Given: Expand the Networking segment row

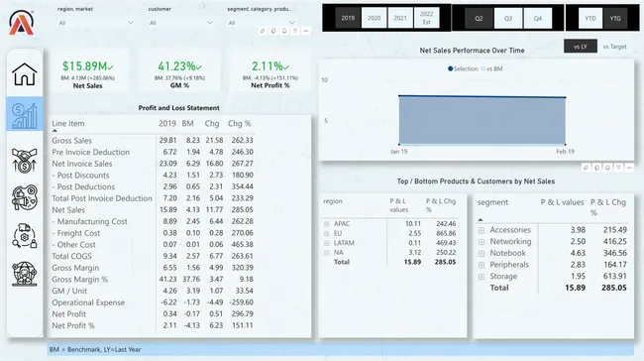Looking at the screenshot, I should 482,242.
